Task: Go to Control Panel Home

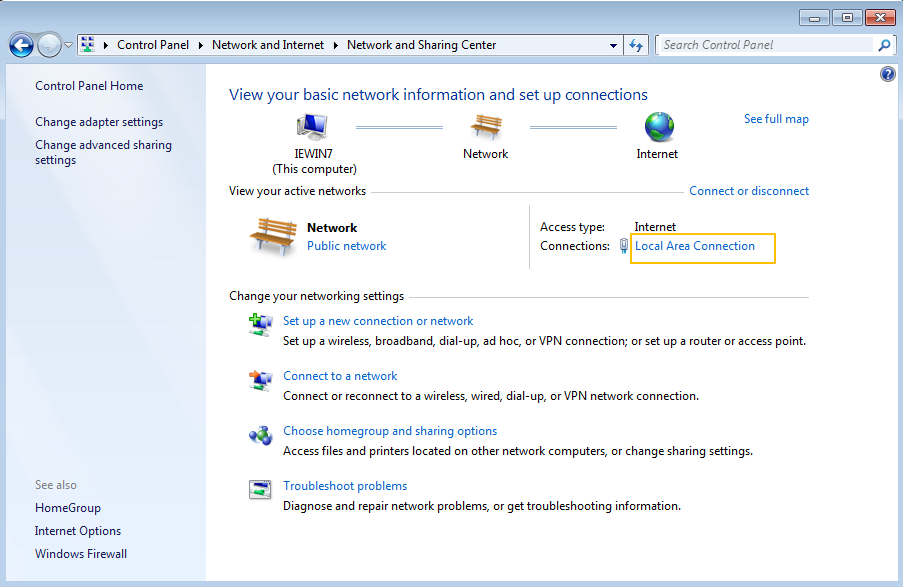Action: point(89,86)
